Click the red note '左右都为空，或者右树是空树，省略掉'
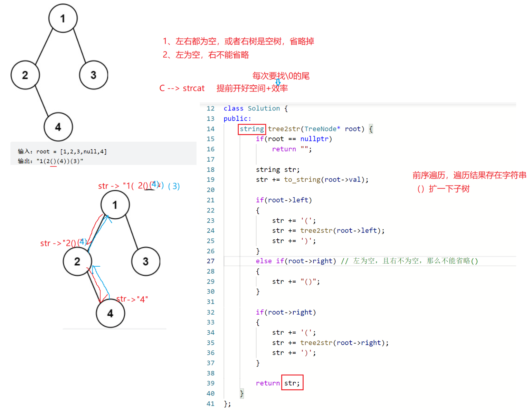This screenshot has width=532, height=410. (238, 41)
